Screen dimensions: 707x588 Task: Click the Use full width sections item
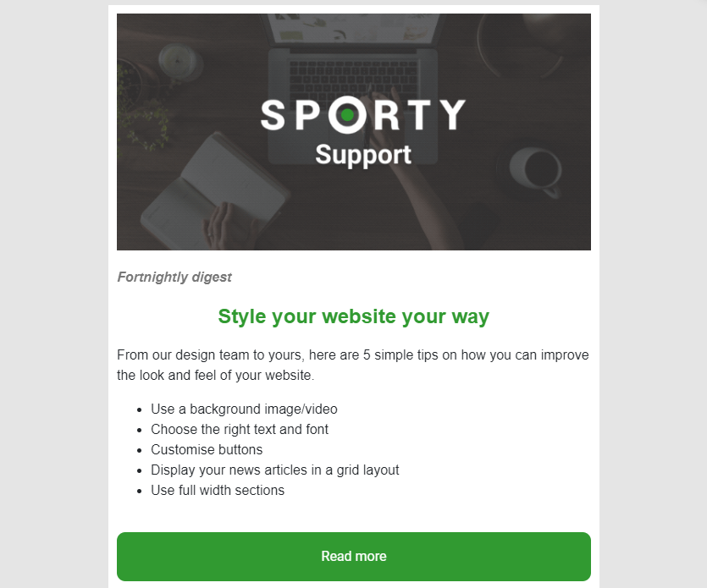point(218,490)
